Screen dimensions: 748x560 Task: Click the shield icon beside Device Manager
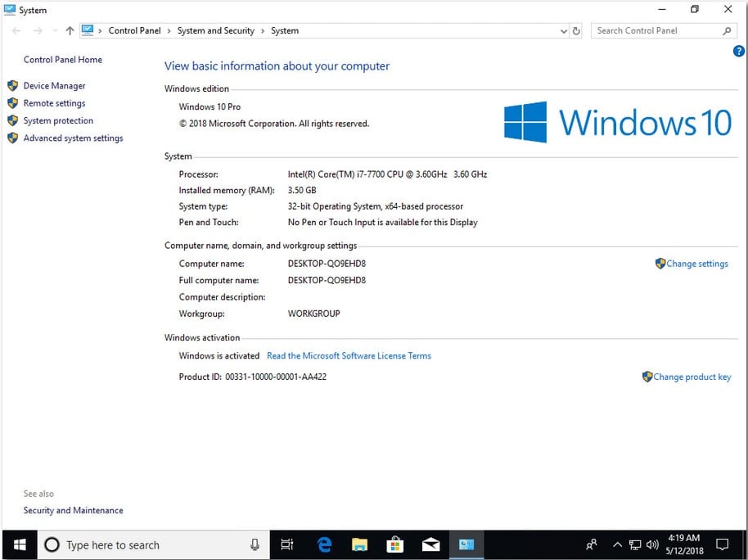[13, 86]
